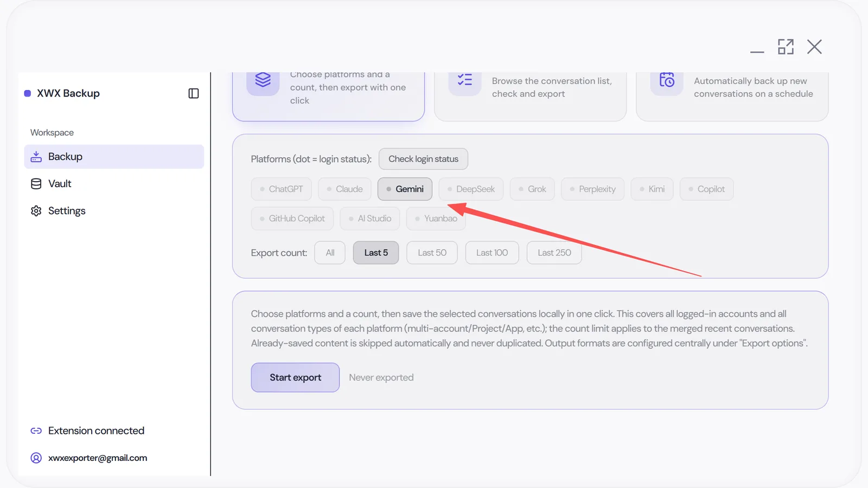Viewport: 868px width, 488px height.
Task: Collapse the sidebar panel icon
Action: point(194,93)
